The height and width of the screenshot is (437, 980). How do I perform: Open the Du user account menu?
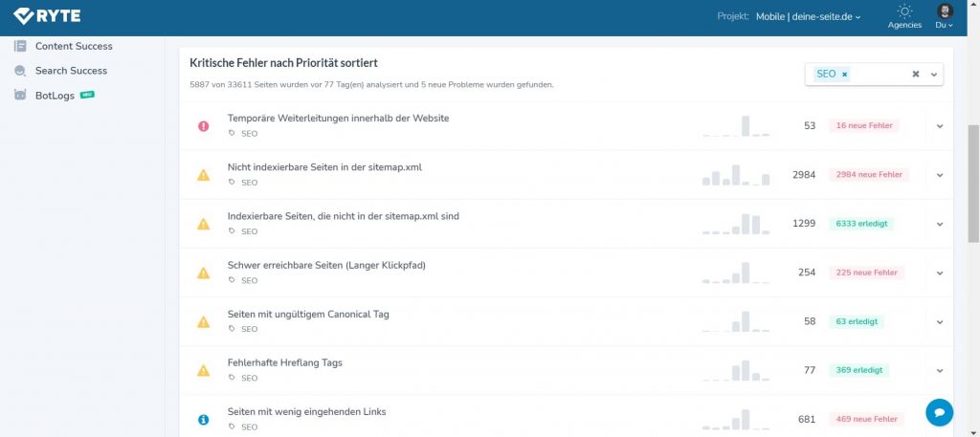(944, 17)
